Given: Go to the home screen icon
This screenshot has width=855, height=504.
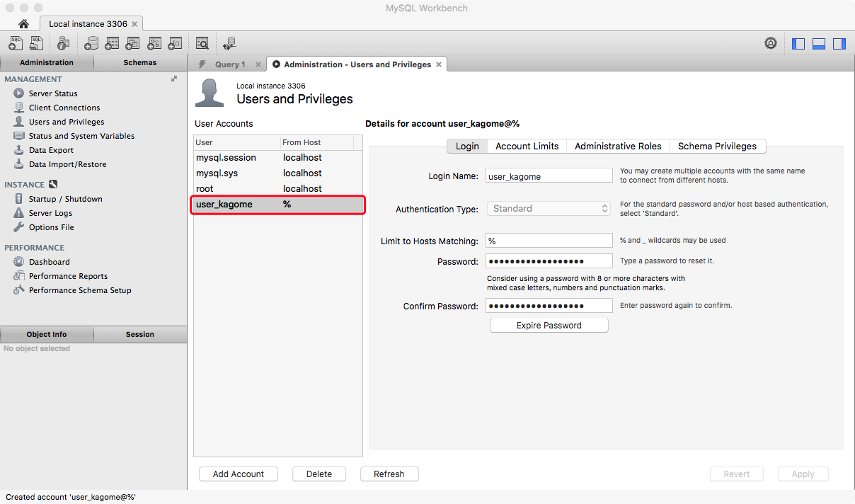Looking at the screenshot, I should click(23, 23).
